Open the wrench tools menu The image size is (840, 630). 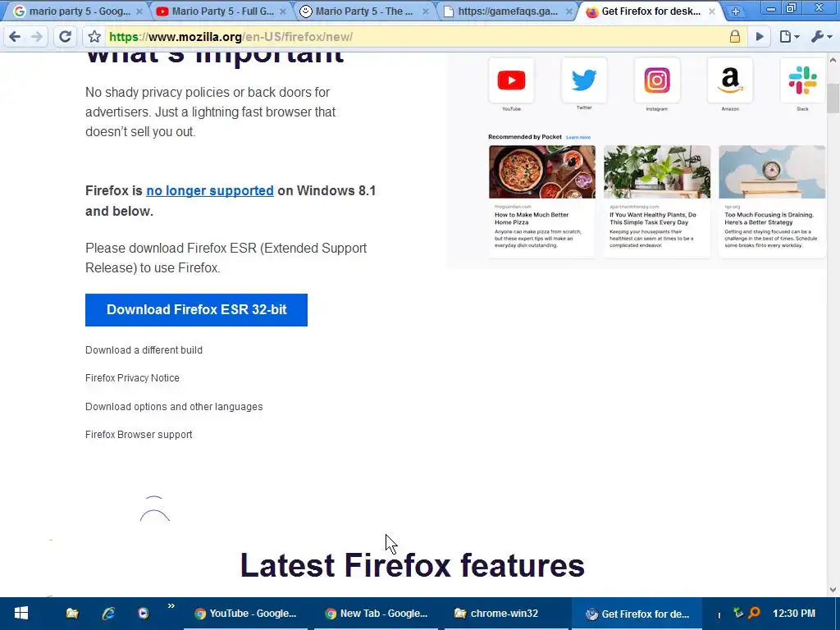[821, 36]
